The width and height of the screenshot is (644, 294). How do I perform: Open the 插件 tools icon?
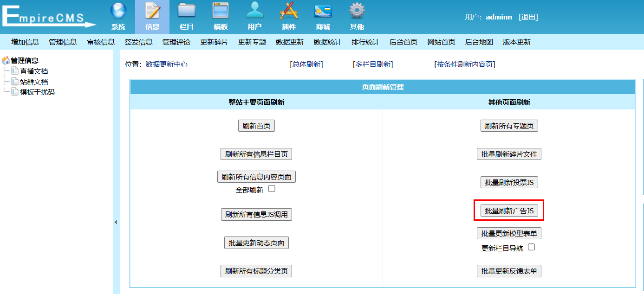(x=288, y=11)
